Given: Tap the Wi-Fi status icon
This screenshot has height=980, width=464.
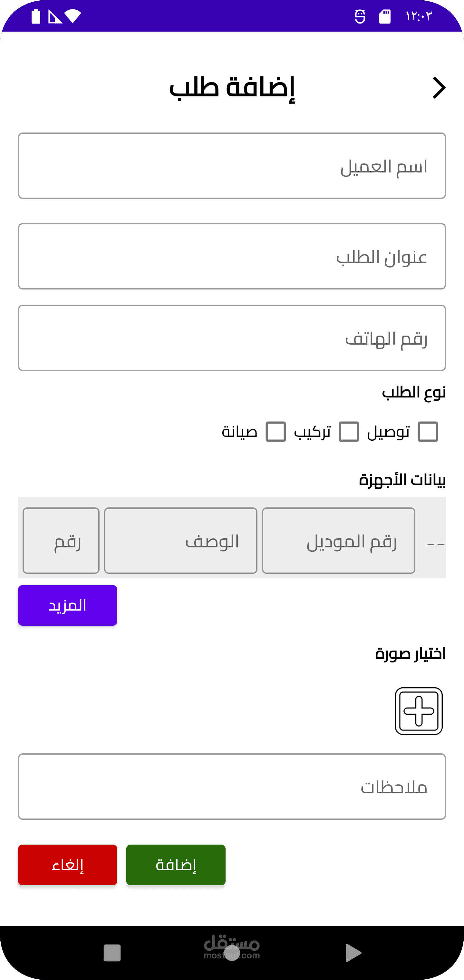Looking at the screenshot, I should pos(72,16).
